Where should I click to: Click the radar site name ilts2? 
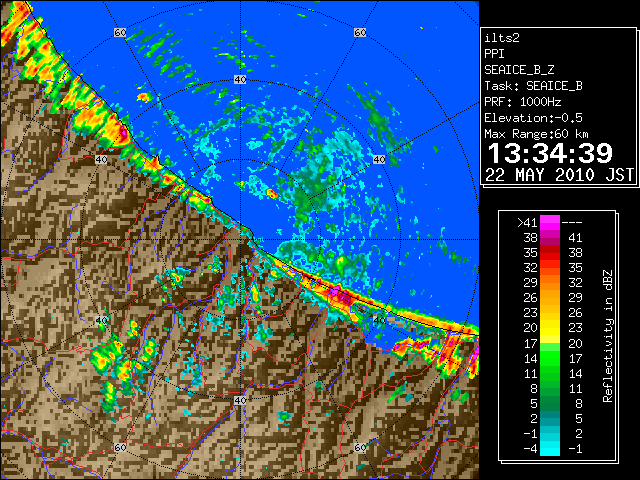(x=502, y=38)
